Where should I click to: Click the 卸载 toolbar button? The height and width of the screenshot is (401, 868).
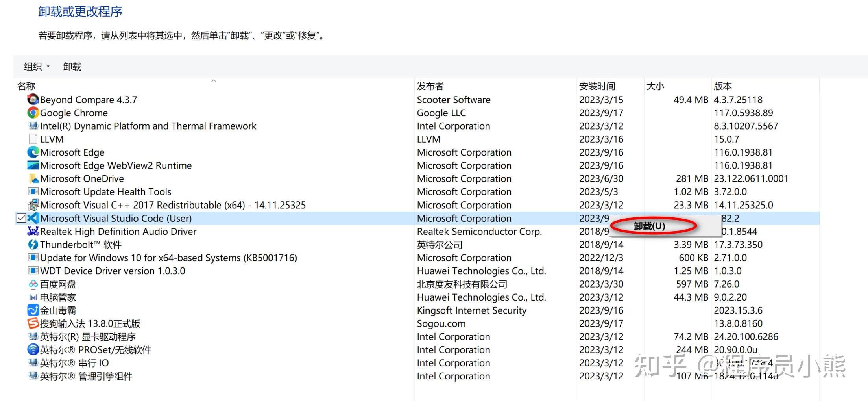[x=72, y=66]
